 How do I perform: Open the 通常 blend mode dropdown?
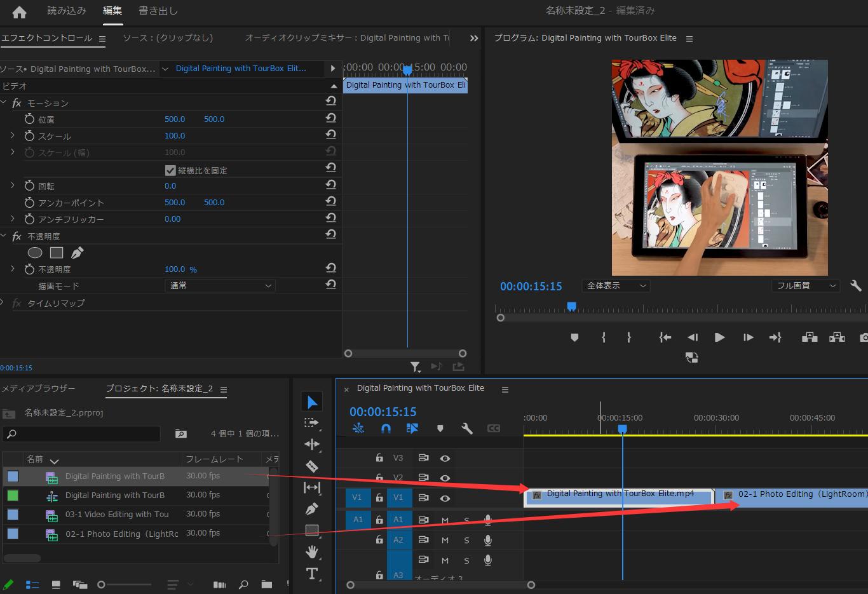coord(219,286)
